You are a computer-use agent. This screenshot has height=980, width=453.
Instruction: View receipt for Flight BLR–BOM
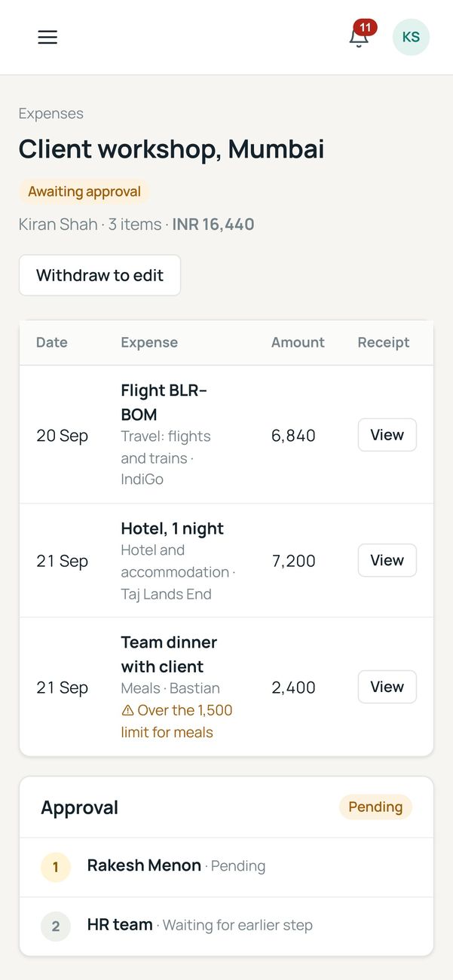387,435
